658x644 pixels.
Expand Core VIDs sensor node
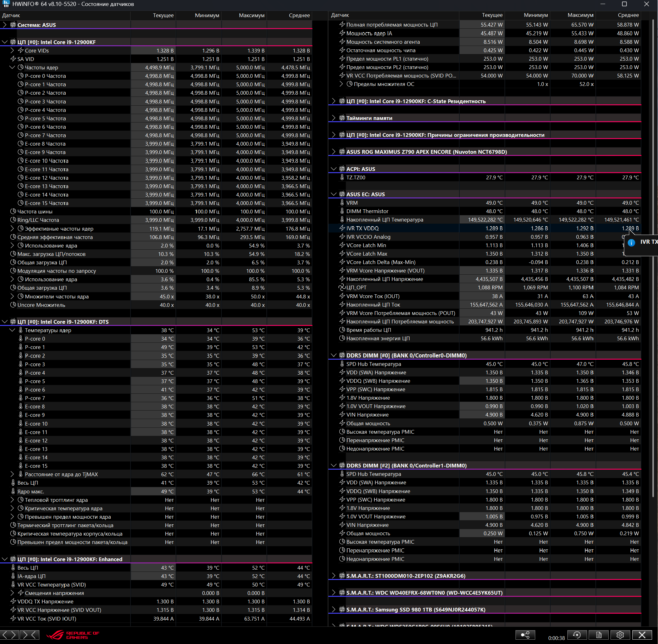point(12,50)
